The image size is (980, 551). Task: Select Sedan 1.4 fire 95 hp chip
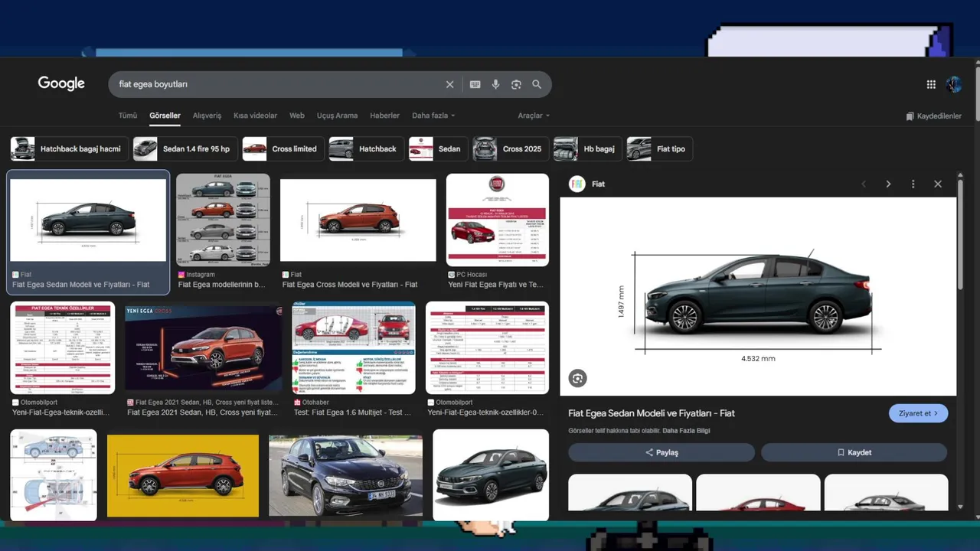coord(185,148)
